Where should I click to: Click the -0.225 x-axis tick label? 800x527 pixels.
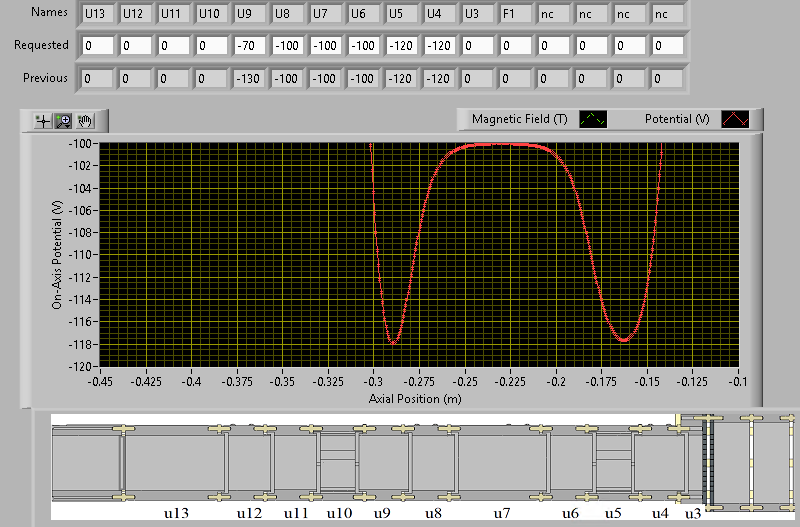(510, 382)
